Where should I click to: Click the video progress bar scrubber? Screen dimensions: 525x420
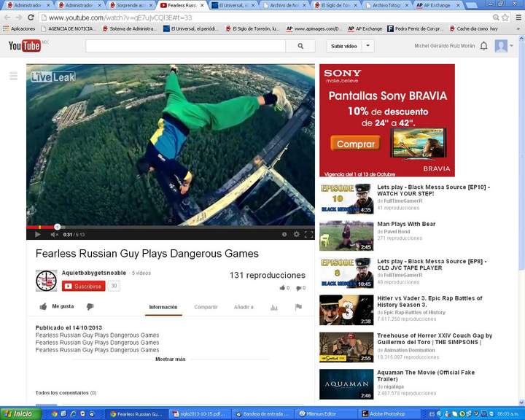(57, 227)
